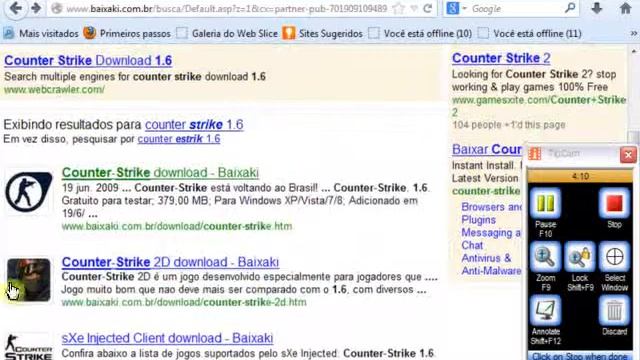
Task: Open the Sites Sugeridos bookmark
Action: pos(322,33)
